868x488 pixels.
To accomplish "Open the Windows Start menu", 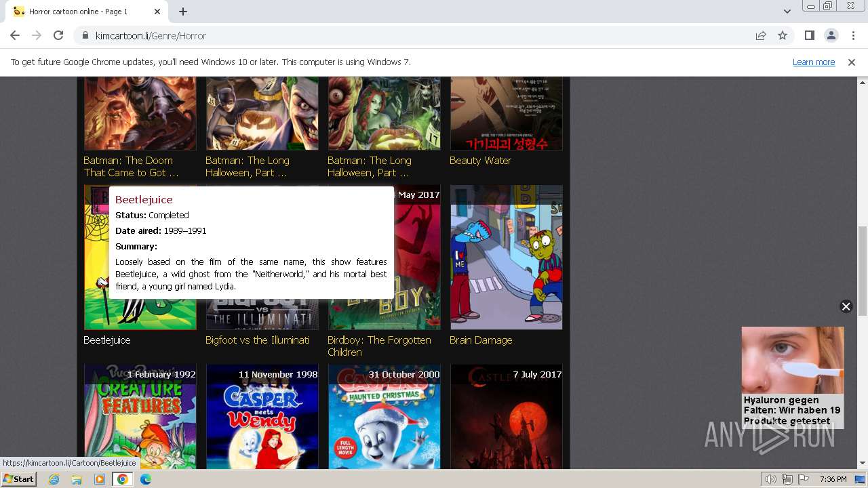I will [x=19, y=479].
